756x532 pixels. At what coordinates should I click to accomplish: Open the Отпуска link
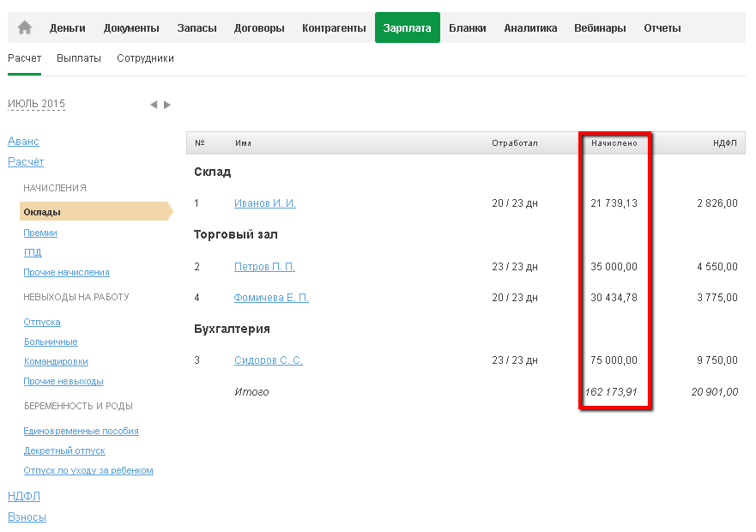(x=42, y=322)
